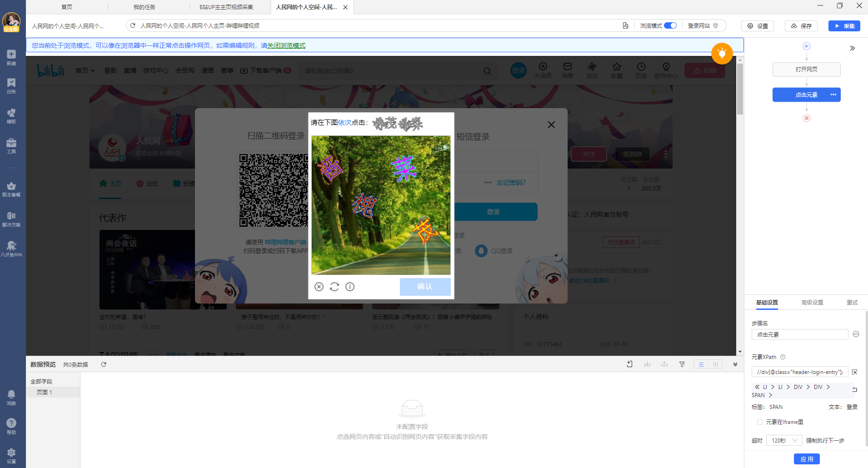The width and height of the screenshot is (868, 468).
Task: Select the 打开网页 workflow step
Action: 807,69
